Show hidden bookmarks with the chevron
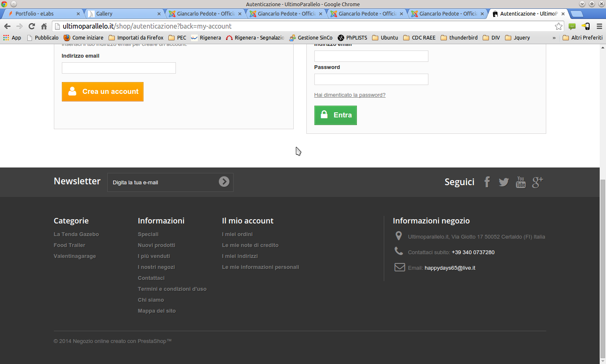Image resolution: width=606 pixels, height=364 pixels. point(554,38)
